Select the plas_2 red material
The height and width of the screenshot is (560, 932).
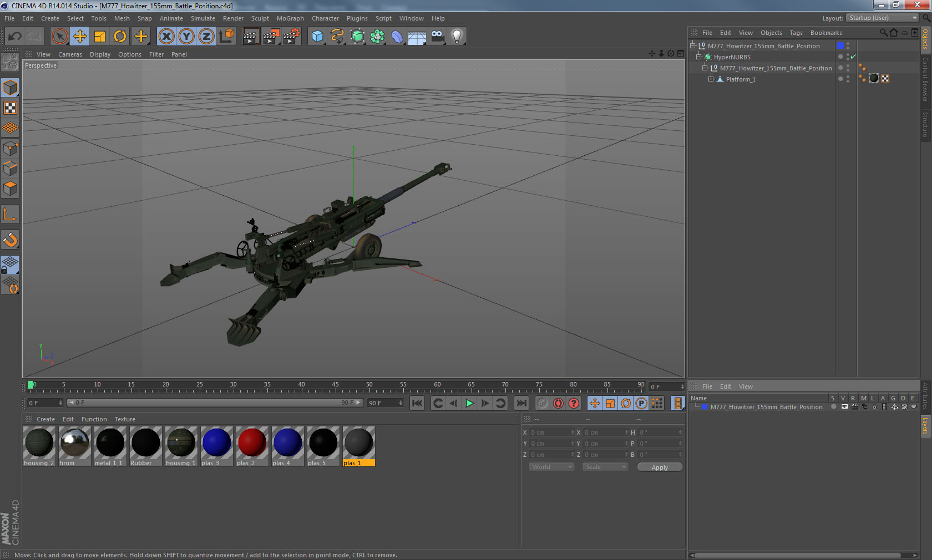tap(252, 446)
